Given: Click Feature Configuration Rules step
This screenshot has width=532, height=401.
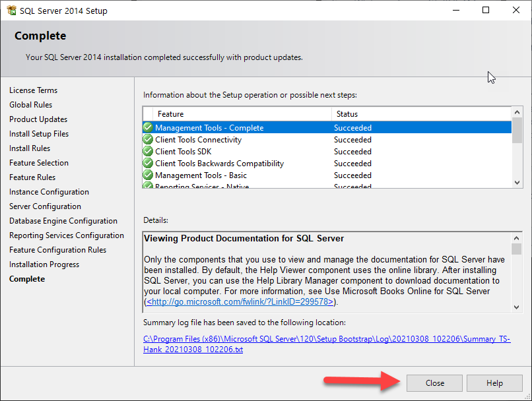Looking at the screenshot, I should point(57,250).
